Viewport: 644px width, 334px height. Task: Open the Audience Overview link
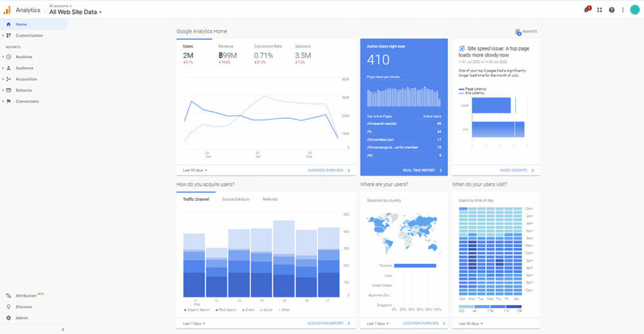pos(329,170)
